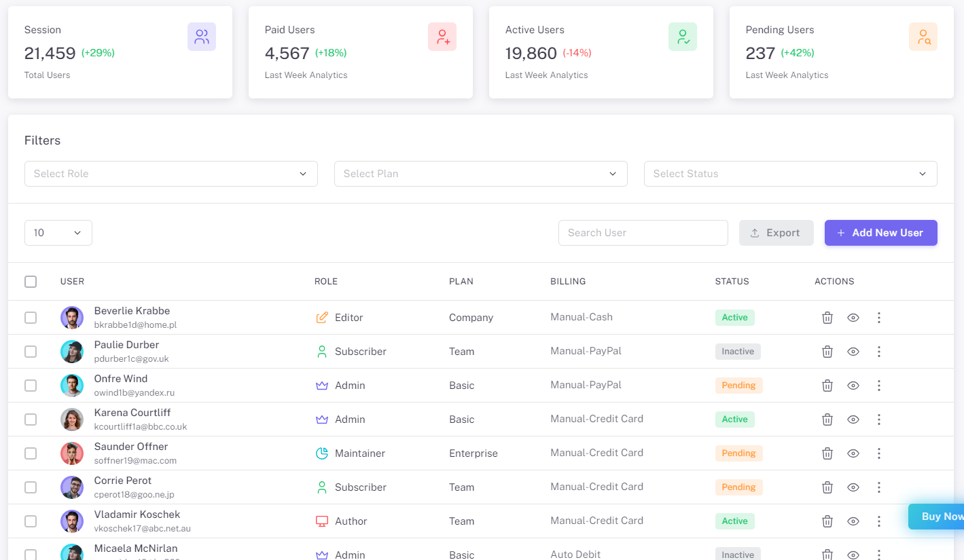The width and height of the screenshot is (964, 560).
Task: View Saunder Offner with eye icon
Action: [853, 453]
